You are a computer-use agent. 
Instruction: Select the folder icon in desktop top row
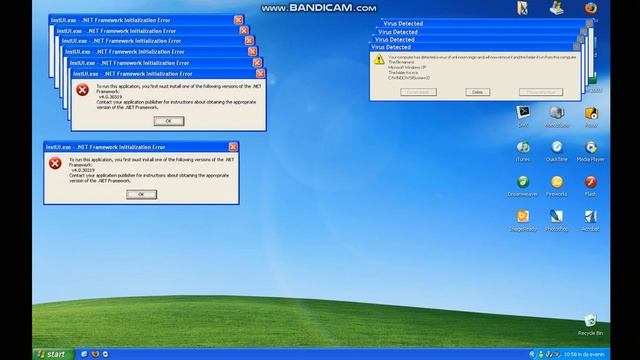point(523,8)
